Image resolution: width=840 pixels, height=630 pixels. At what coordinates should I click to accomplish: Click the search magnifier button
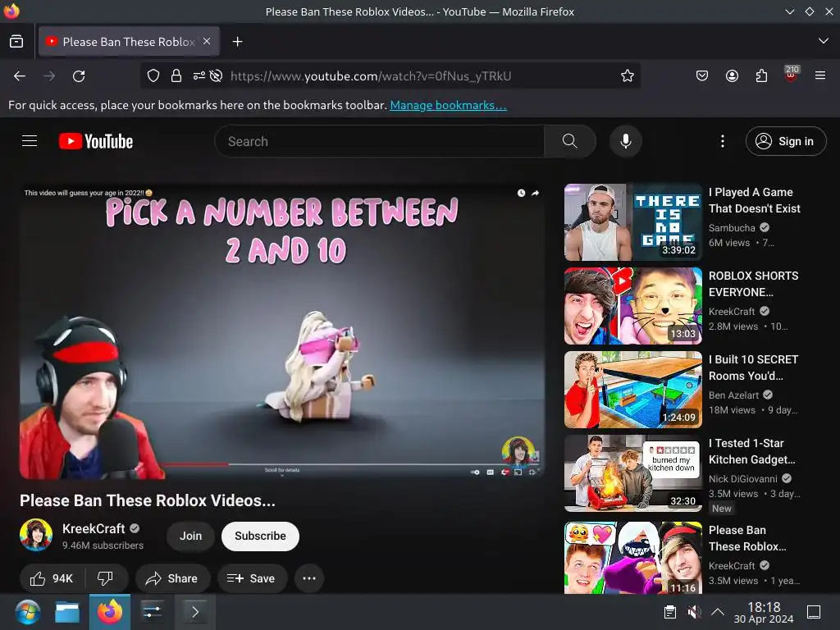click(x=569, y=141)
